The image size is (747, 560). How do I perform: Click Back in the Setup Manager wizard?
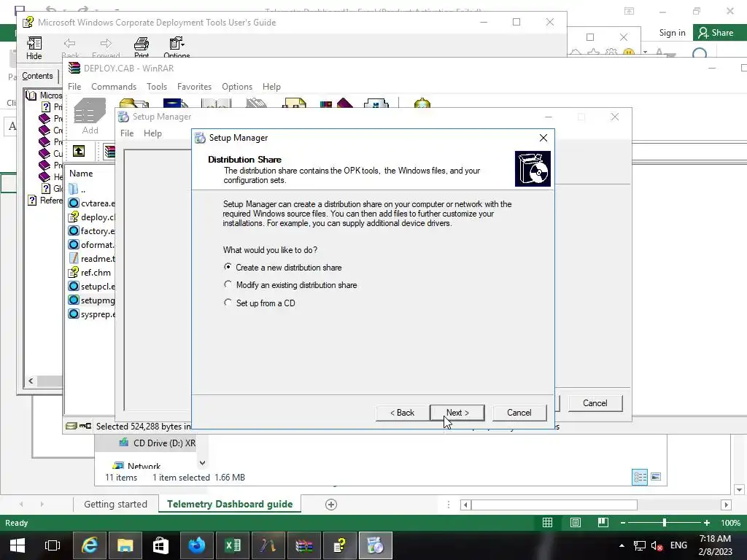[402, 413]
